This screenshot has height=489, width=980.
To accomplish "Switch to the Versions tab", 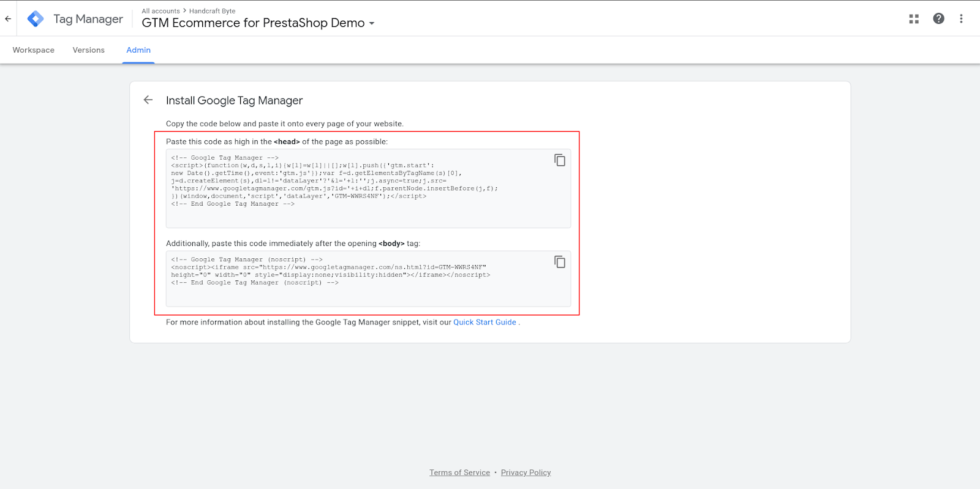I will (89, 50).
